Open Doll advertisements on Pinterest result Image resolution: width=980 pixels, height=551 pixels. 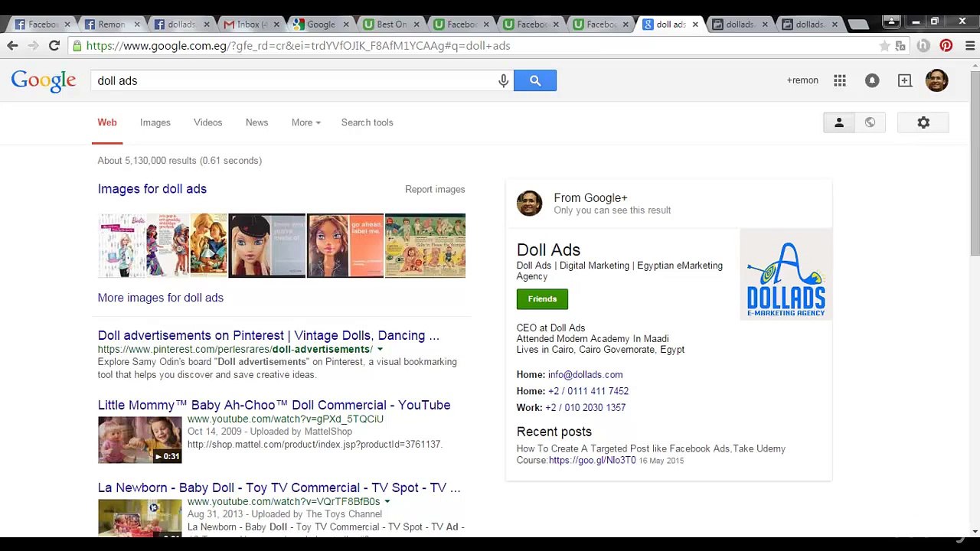[x=269, y=335]
